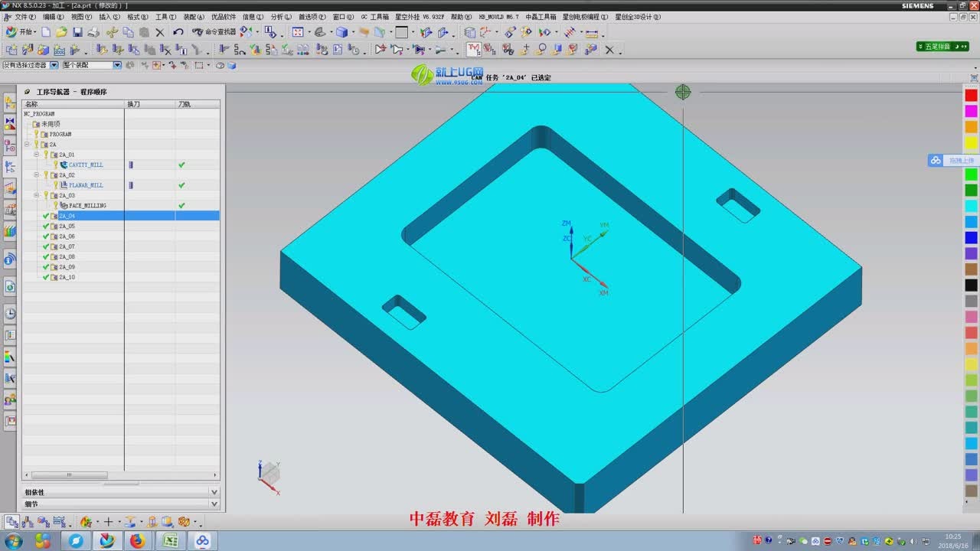The height and width of the screenshot is (551, 980).
Task: Pick the red color swatch
Action: [971, 96]
